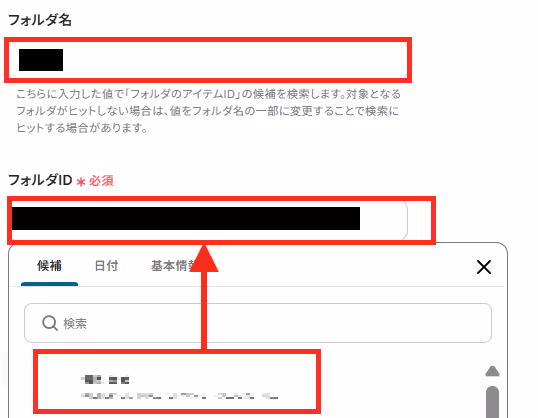Click the red 必須 label text
Viewport: 538px width, 418px height.
tap(101, 181)
